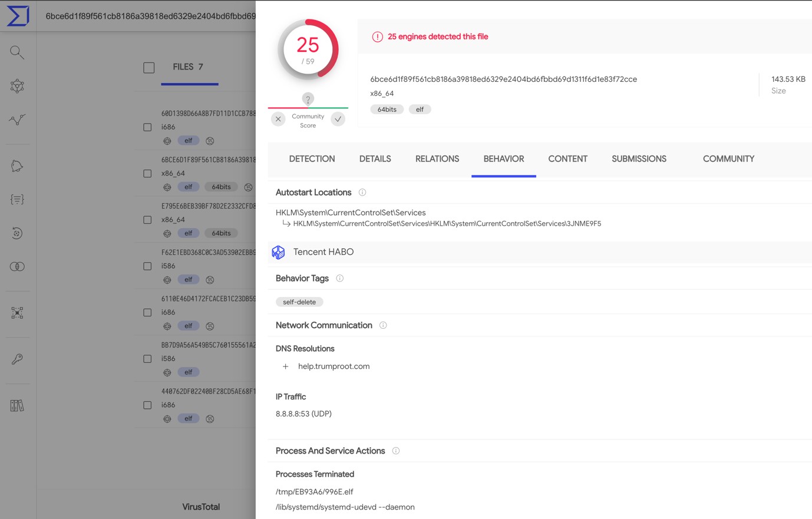
Task: Click the key icon in sidebar
Action: (17, 359)
